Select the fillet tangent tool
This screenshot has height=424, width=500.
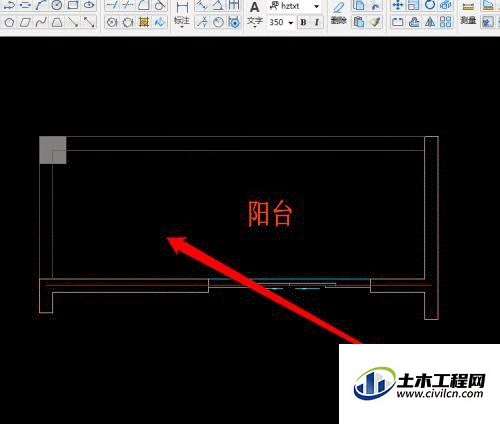[x=160, y=5]
